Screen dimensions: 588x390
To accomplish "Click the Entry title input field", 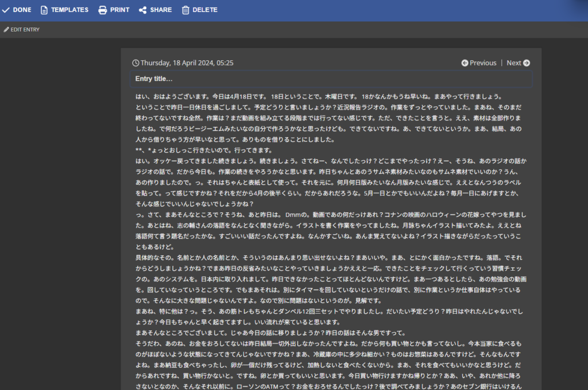I will tap(331, 79).
